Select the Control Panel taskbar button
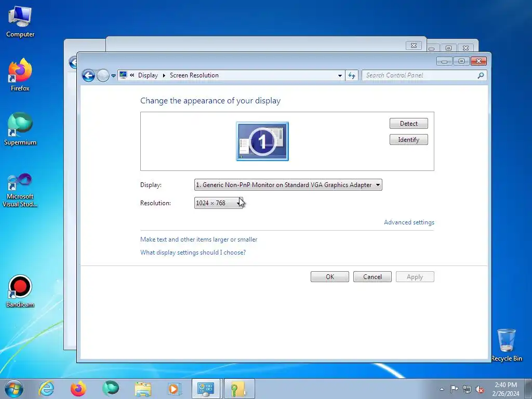 (x=206, y=389)
